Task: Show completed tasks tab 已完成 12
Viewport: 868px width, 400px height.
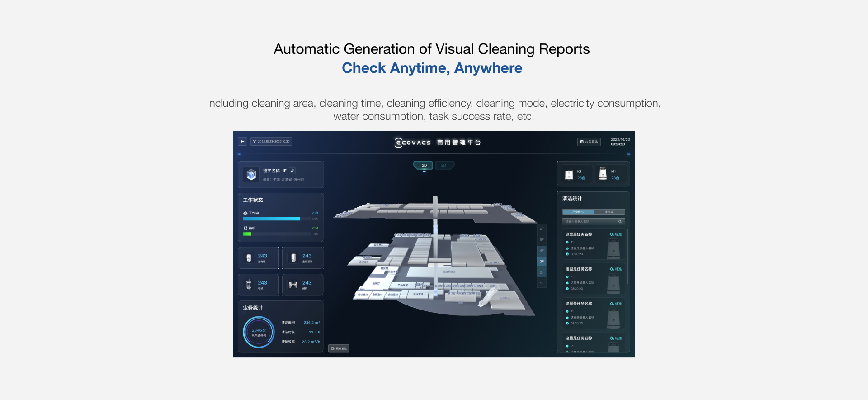Action: pos(578,212)
